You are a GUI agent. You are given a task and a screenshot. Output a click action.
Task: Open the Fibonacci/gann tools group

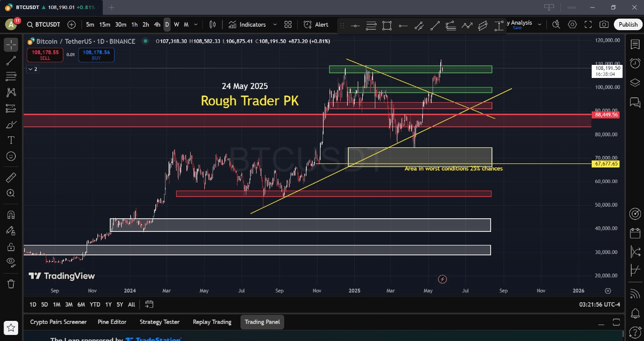tap(11, 76)
